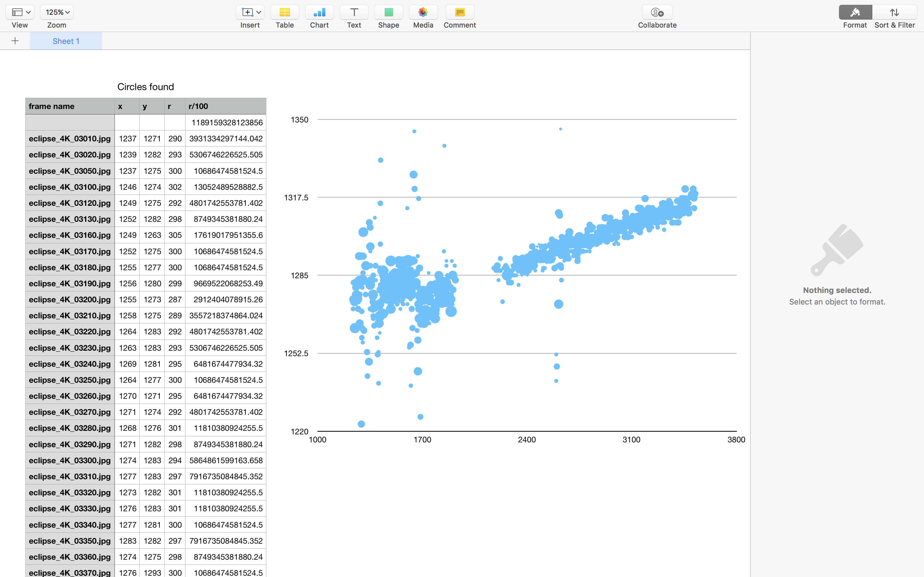Select eclipse_4K_03010.jpg row
Screen dimensions: 924x577
point(69,138)
